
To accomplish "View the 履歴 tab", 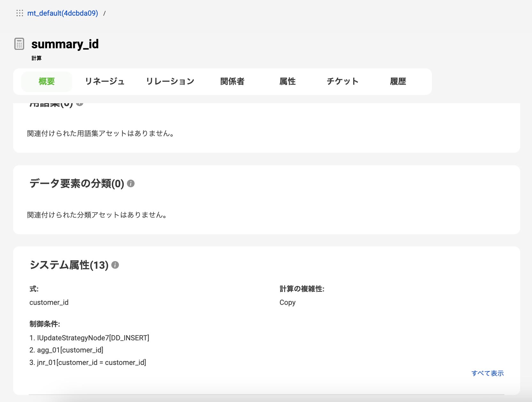I will tap(398, 81).
